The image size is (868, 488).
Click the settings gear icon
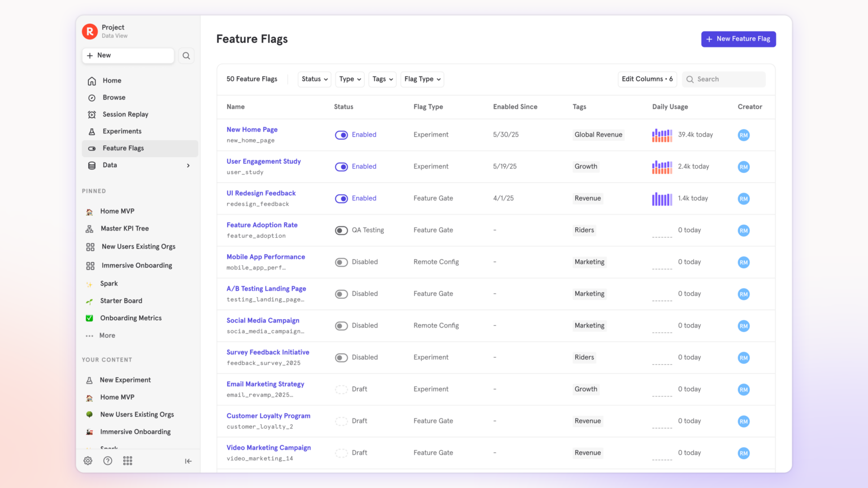tap(88, 461)
